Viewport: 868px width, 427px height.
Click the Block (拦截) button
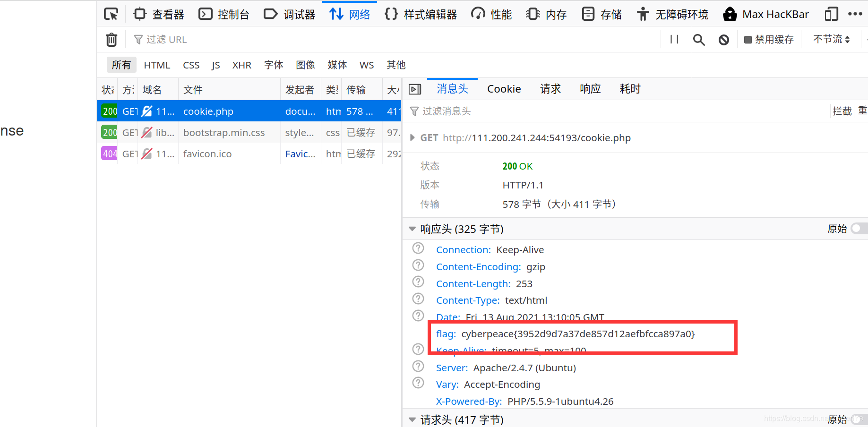[842, 111]
